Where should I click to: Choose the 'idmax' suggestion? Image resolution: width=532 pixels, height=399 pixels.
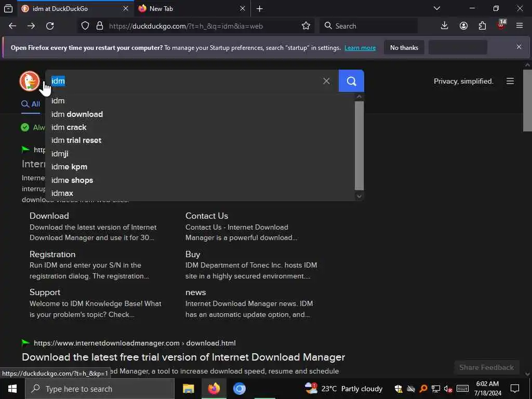pyautogui.click(x=200, y=193)
